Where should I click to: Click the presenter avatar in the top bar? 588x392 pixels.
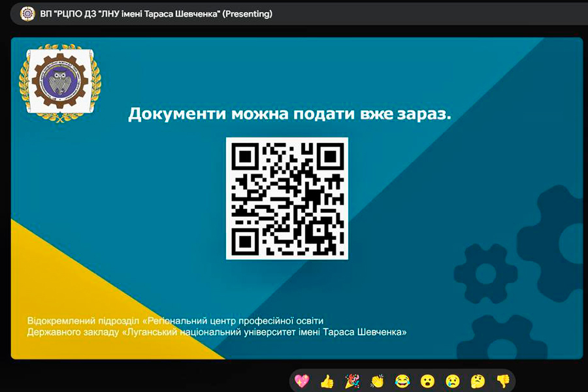pos(27,14)
